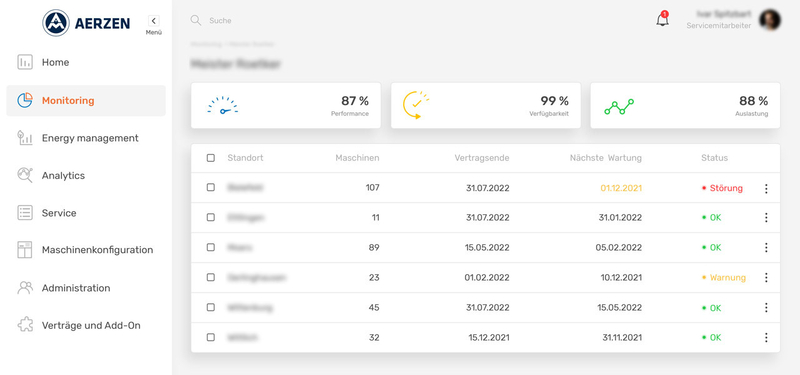Open three-dot menu for the 32 Maschinen row
This screenshot has height=375, width=800.
[x=766, y=338]
